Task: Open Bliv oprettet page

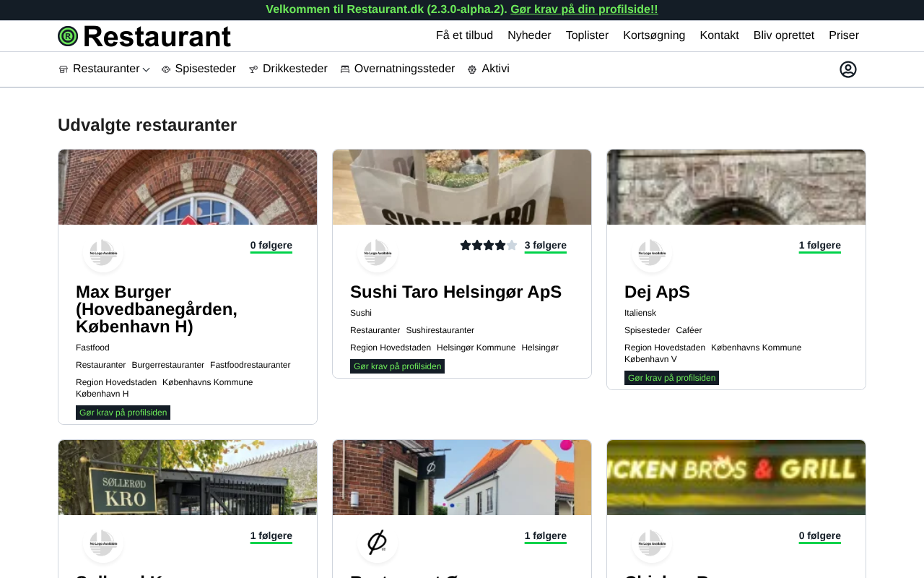Action: [784, 35]
